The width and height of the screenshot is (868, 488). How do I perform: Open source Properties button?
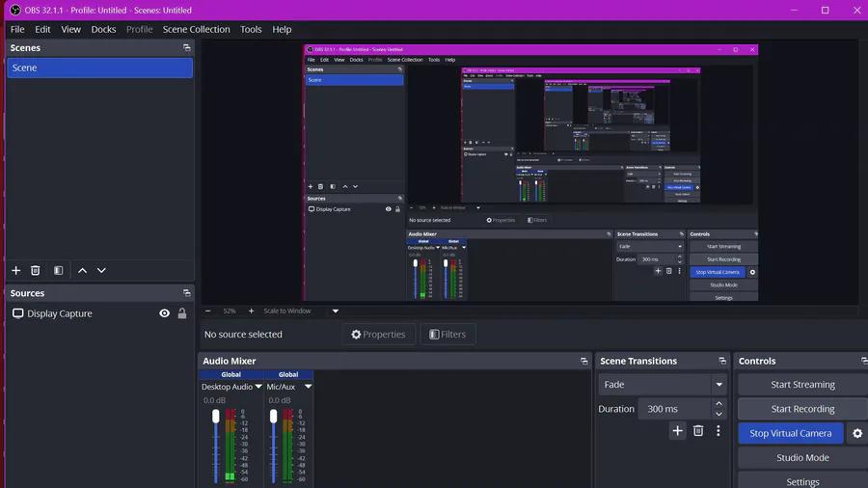[379, 335]
